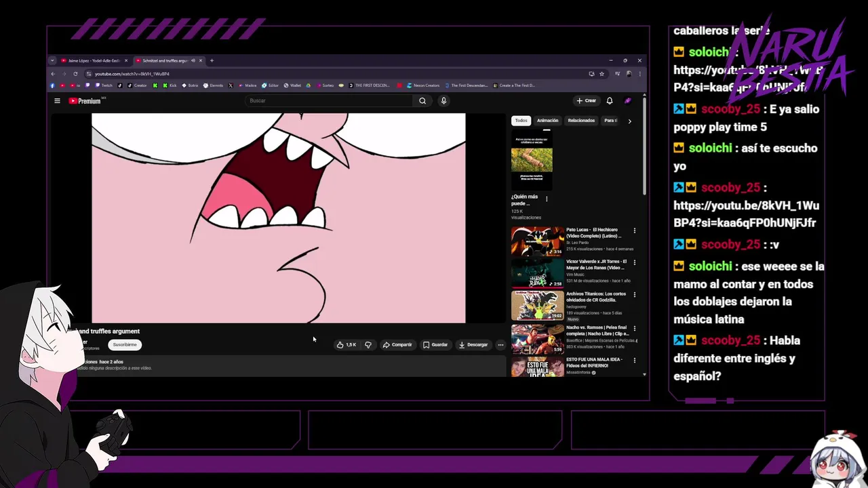Open site information icon in address bar
This screenshot has width=868, height=488.
coord(89,74)
